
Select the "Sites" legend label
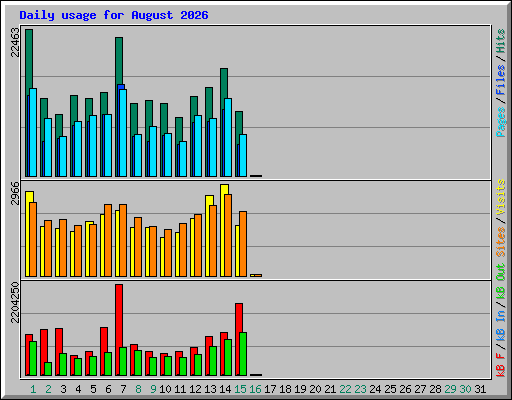501,242
